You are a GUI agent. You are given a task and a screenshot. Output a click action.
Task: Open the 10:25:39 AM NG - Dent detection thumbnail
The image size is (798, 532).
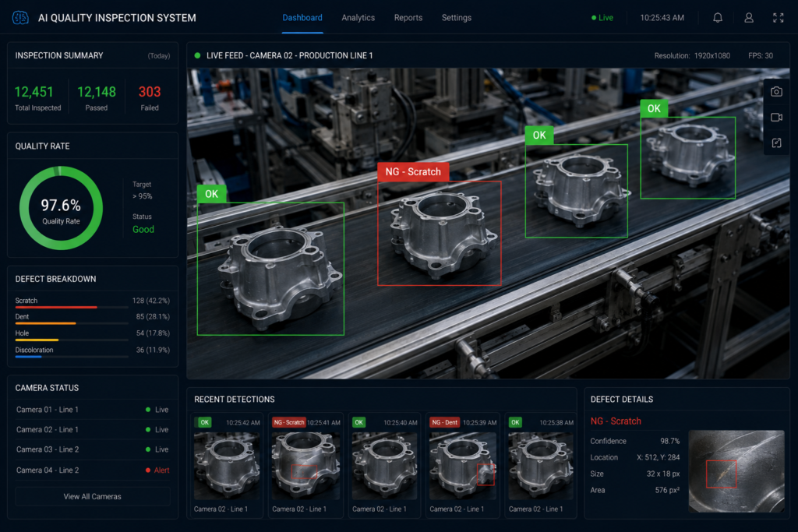click(463, 465)
